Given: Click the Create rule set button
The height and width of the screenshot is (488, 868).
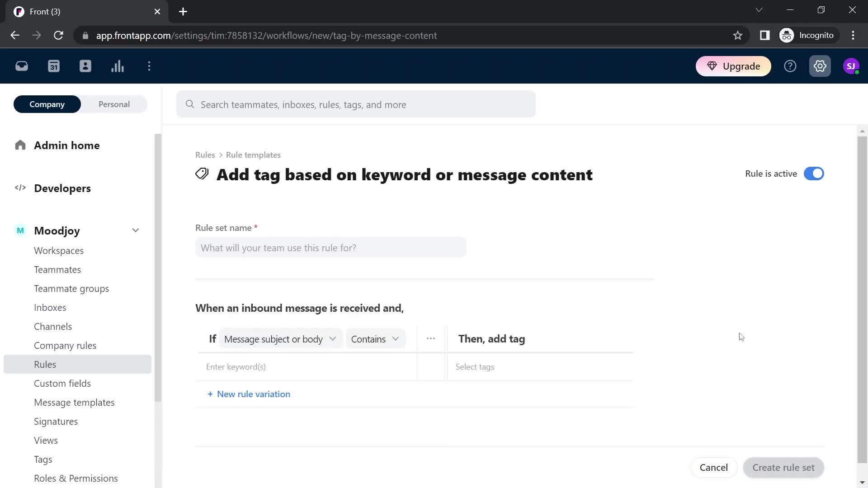Looking at the screenshot, I should [x=783, y=467].
